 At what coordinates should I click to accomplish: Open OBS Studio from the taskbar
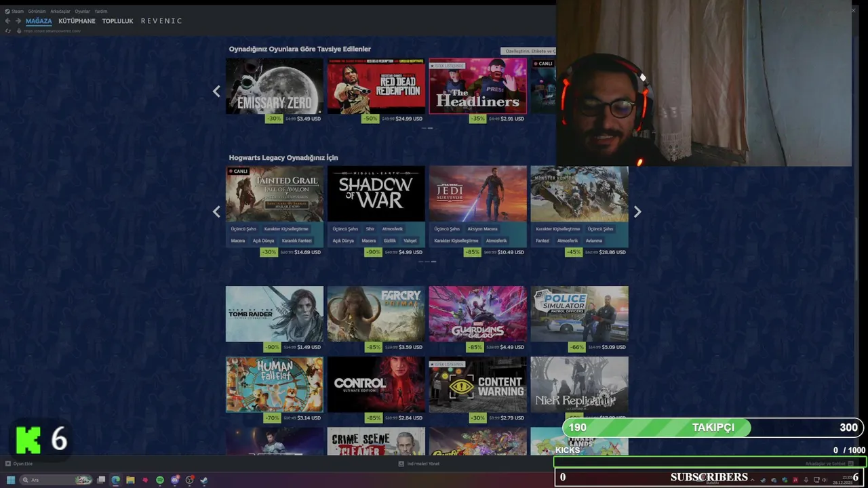190,480
